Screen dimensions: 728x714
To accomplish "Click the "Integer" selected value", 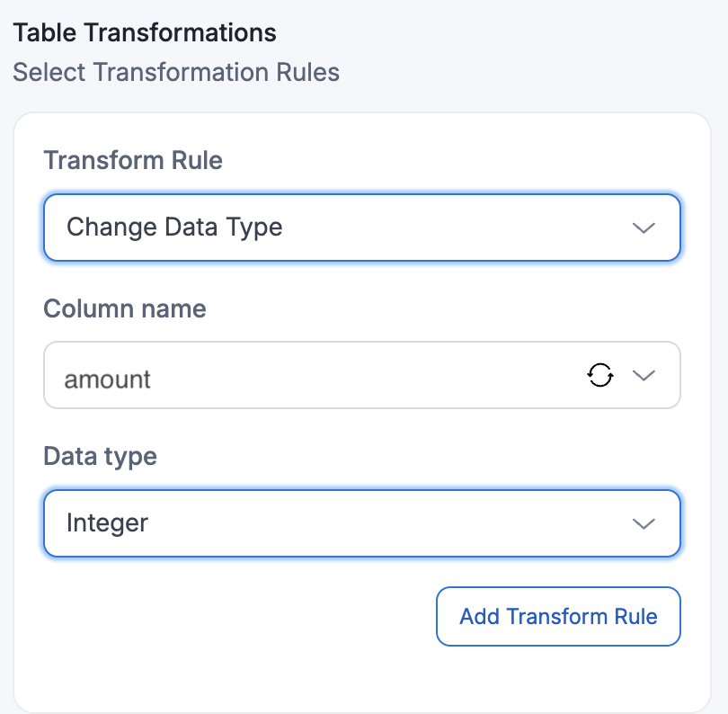I will pos(107,522).
